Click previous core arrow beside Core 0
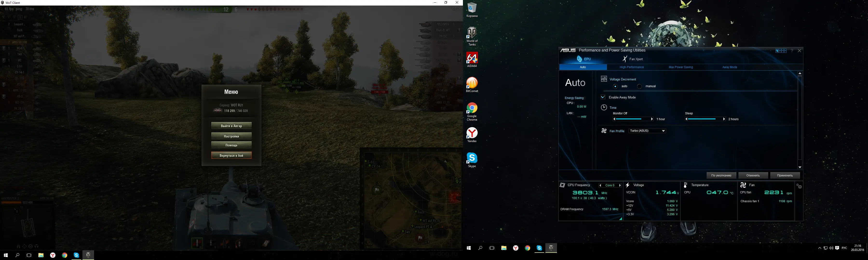The image size is (868, 260). (x=600, y=185)
